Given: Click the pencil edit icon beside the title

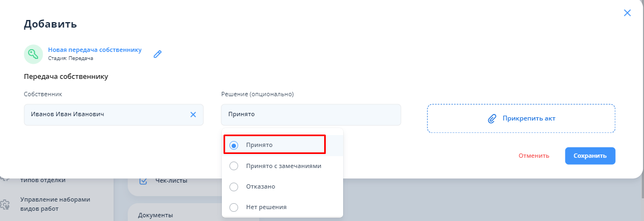Looking at the screenshot, I should [157, 54].
